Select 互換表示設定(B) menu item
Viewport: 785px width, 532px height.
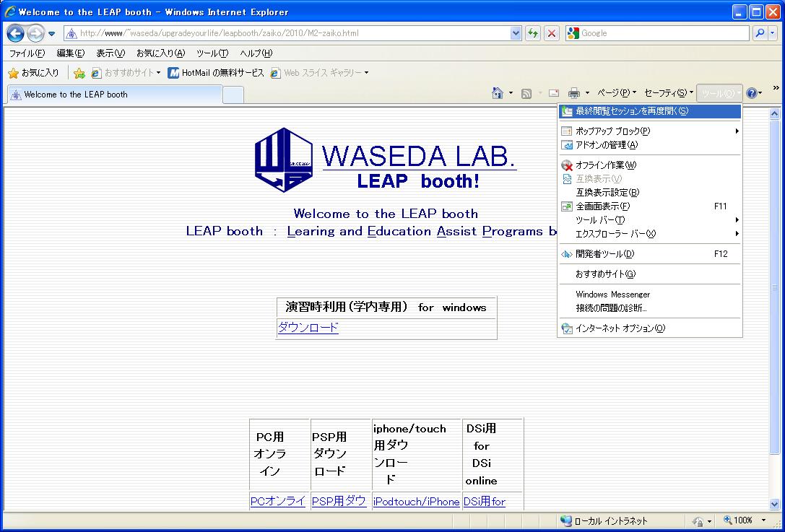(650, 193)
